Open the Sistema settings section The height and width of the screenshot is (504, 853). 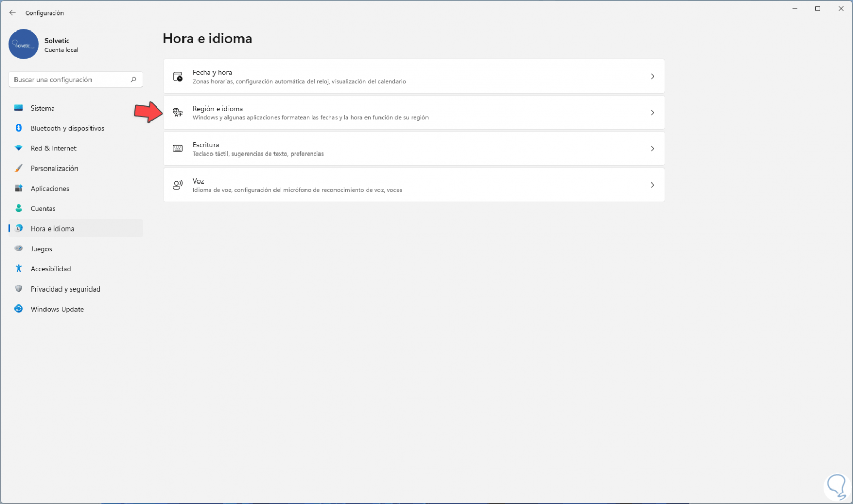pos(42,108)
